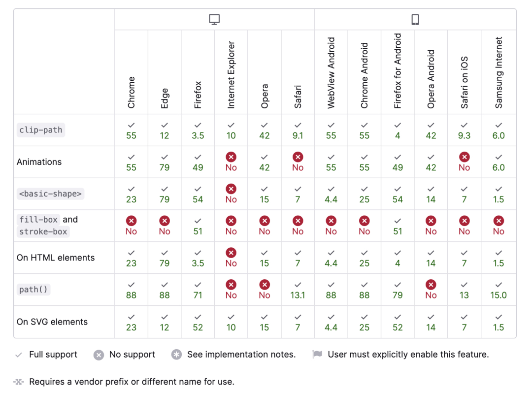Viewport: 532px width, 393px height.
Task: Click red no-support icon for Internet Explorer Animations
Action: [x=231, y=157]
